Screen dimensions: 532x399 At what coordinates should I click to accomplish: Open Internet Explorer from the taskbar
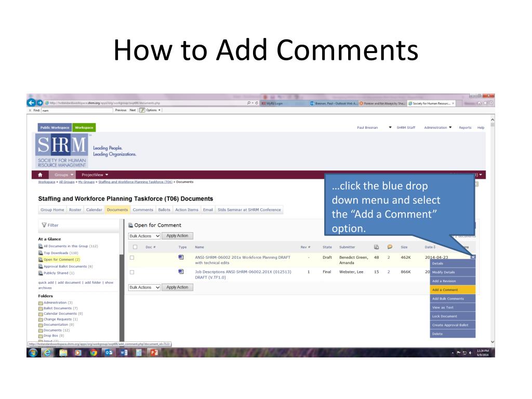(x=47, y=353)
